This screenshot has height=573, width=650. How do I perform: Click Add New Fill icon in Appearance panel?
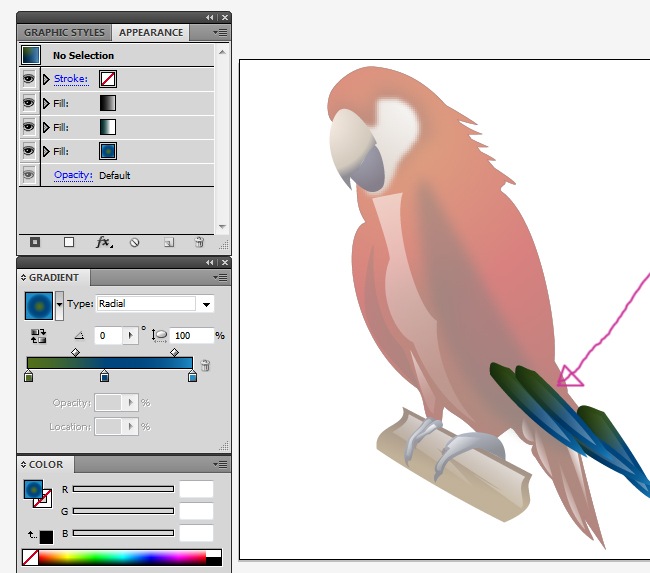[69, 242]
